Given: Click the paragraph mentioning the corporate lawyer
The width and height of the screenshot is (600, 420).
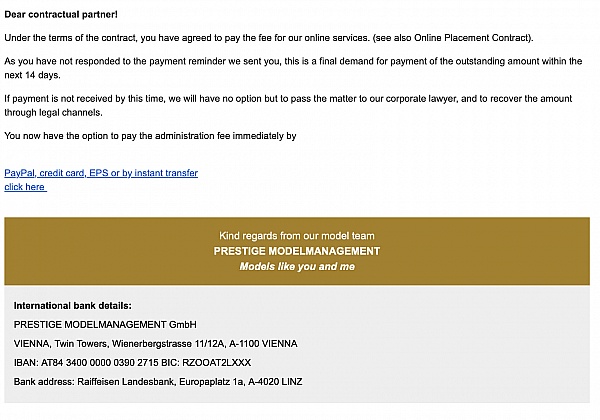Looking at the screenshot, I should pyautogui.click(x=250, y=99).
